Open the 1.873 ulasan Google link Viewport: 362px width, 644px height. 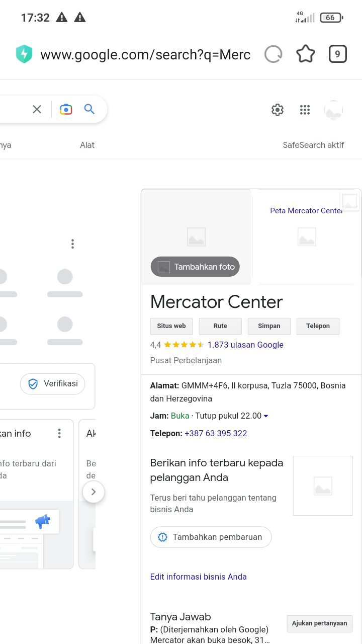(245, 345)
